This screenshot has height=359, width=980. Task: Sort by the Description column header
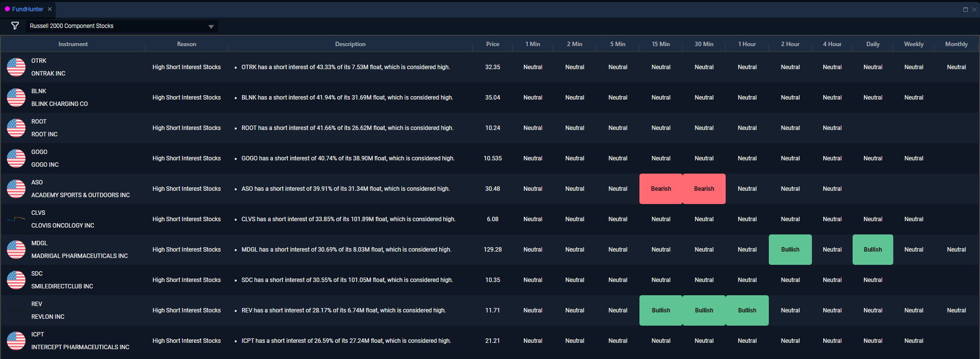point(350,44)
